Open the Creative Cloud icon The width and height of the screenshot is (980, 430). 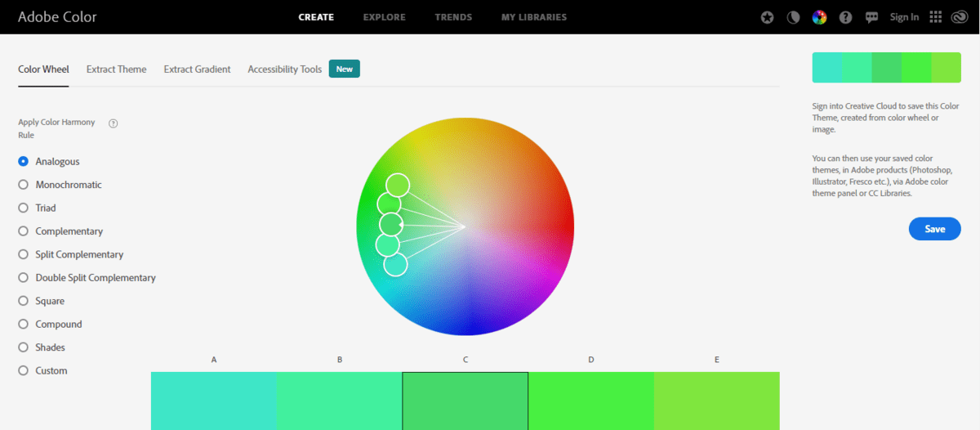click(960, 17)
